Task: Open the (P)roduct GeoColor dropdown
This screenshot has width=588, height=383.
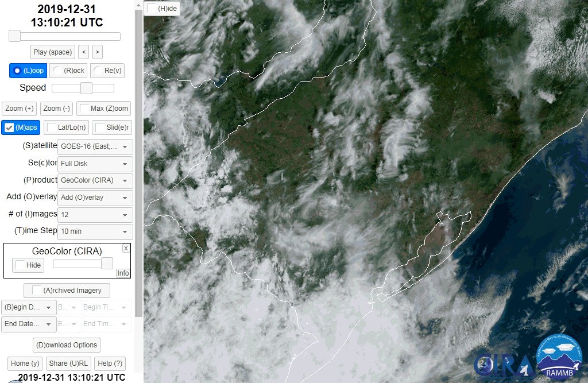Action: point(95,180)
